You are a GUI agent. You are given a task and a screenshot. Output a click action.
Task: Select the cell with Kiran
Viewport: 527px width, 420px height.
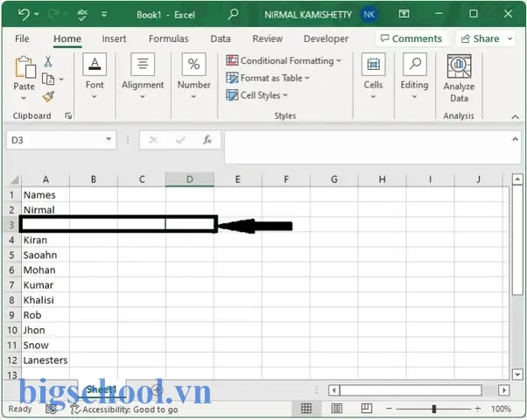[46, 240]
